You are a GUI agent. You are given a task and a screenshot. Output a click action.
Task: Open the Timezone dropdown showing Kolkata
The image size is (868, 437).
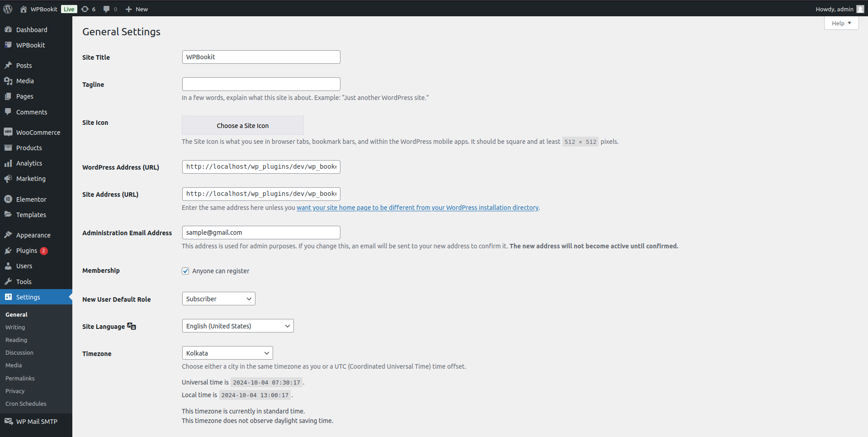[x=227, y=353]
